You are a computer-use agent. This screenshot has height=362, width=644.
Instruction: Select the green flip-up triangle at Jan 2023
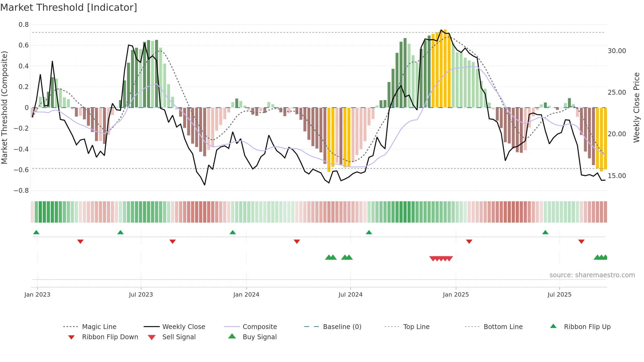[x=36, y=232]
